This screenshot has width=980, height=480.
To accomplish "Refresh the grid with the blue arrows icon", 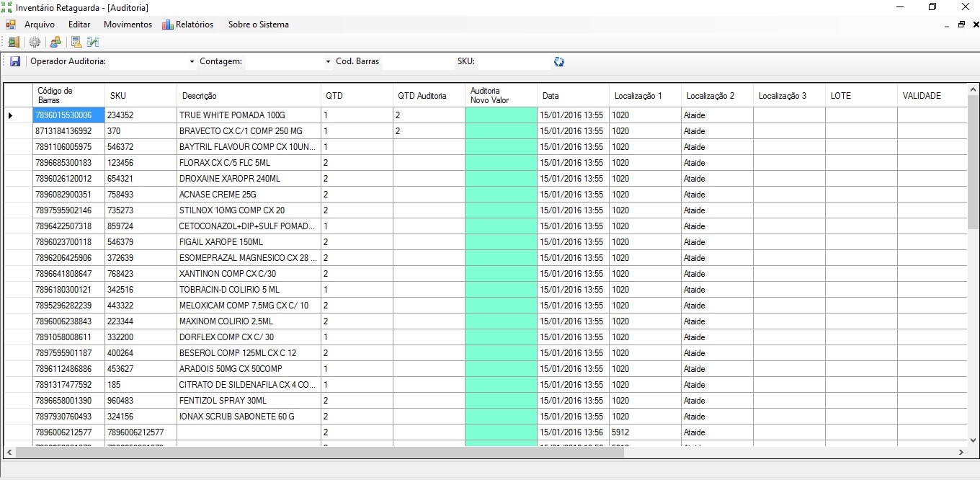I will [x=559, y=62].
